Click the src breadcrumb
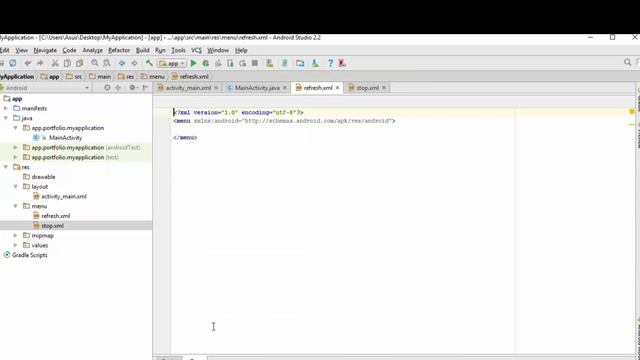This screenshot has width=640, height=360. [x=74, y=76]
